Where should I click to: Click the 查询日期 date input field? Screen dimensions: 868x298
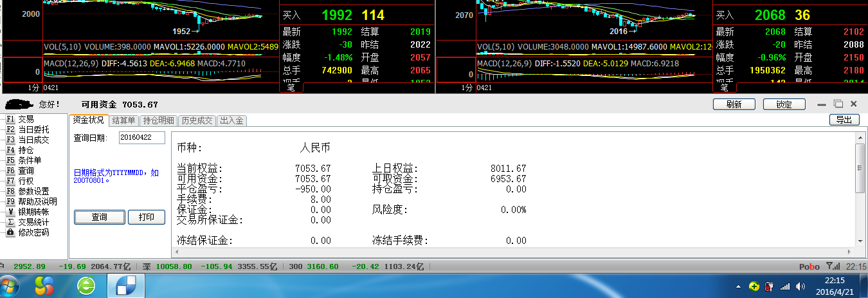coord(142,138)
